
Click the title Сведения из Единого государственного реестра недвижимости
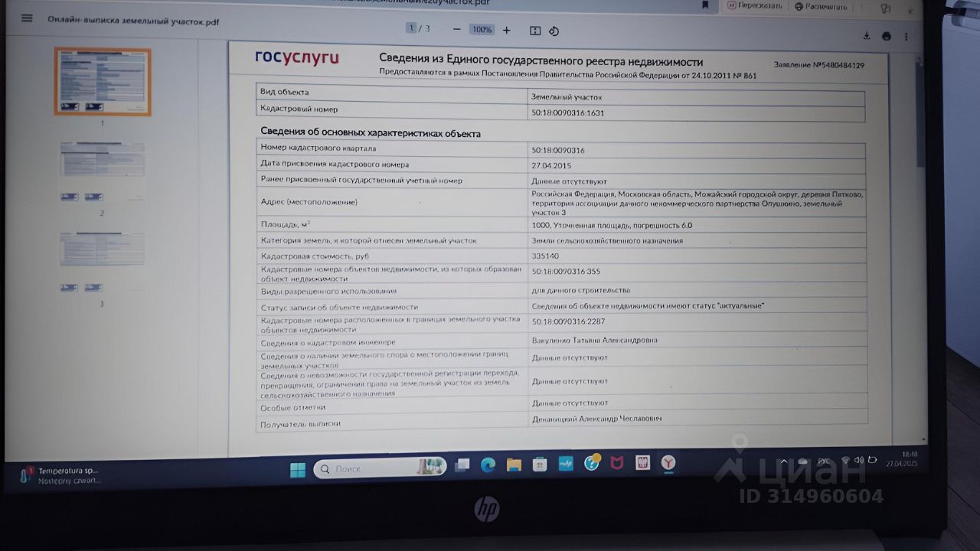pos(541,61)
